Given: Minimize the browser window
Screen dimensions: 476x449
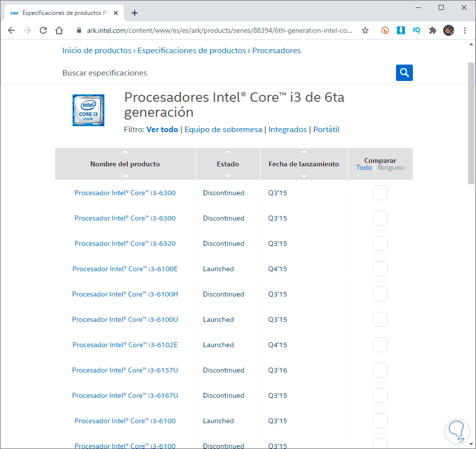Looking at the screenshot, I should (x=418, y=7).
